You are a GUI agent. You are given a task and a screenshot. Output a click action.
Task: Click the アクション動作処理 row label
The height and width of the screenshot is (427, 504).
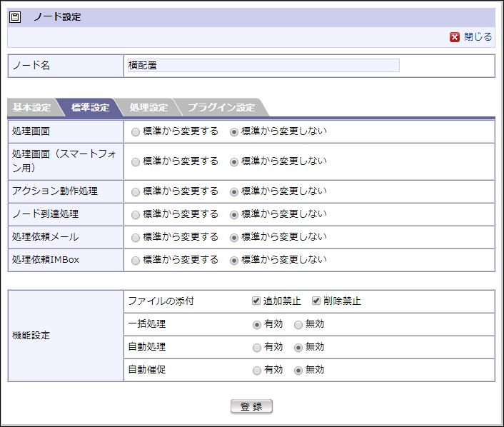(55, 191)
